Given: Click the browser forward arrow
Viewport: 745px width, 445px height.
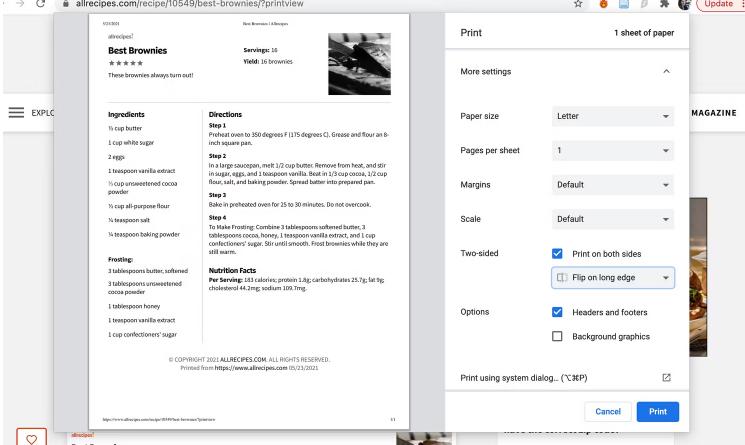Looking at the screenshot, I should click(20, 3).
